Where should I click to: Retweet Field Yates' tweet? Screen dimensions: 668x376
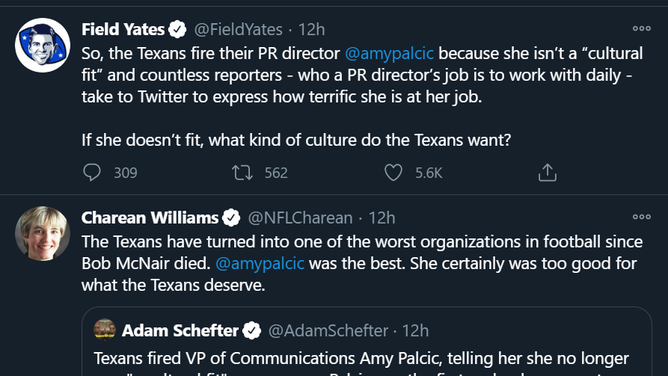[x=242, y=172]
